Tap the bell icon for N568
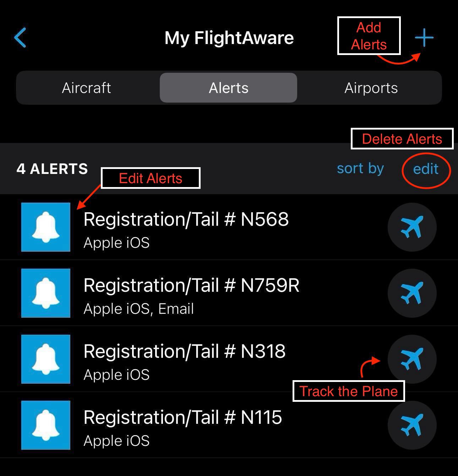Image resolution: width=458 pixels, height=476 pixels. click(x=46, y=227)
